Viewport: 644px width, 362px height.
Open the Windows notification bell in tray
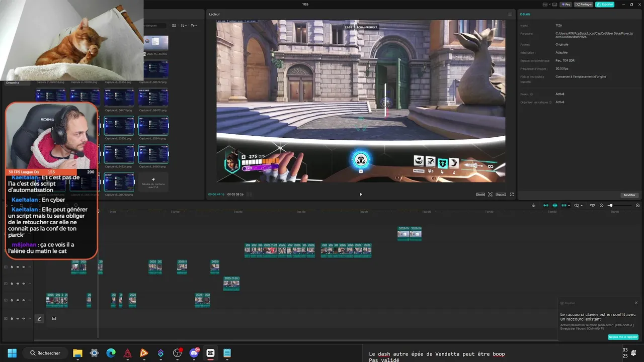point(634,353)
